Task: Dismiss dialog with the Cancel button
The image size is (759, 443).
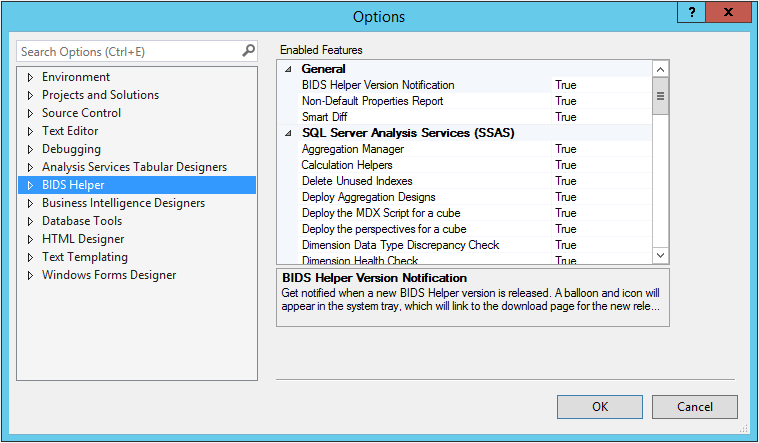Action: coord(695,407)
